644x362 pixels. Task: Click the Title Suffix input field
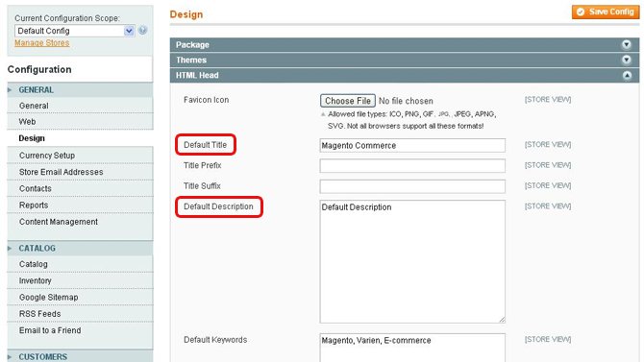click(x=412, y=186)
